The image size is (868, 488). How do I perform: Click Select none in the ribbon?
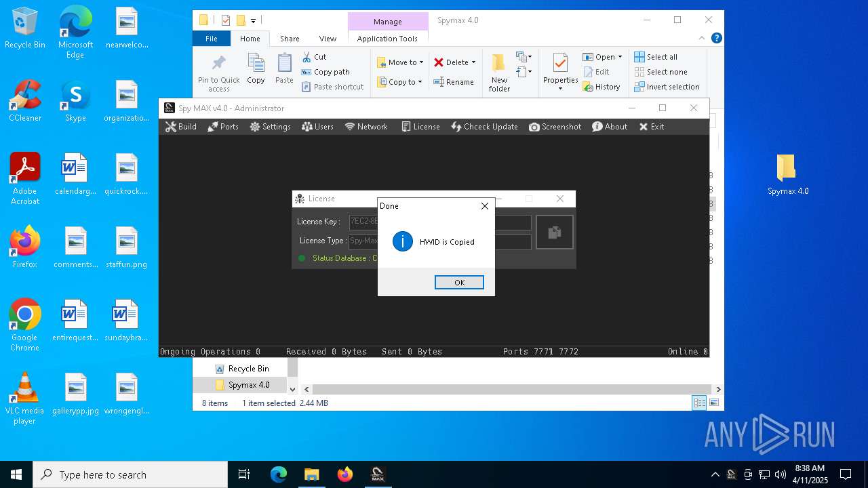click(x=660, y=72)
